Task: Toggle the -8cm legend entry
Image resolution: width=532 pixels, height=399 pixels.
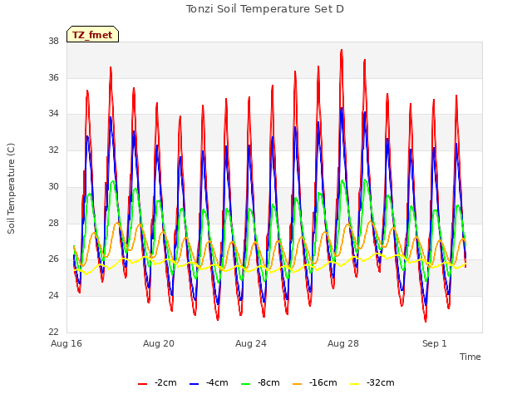Action: (260, 383)
